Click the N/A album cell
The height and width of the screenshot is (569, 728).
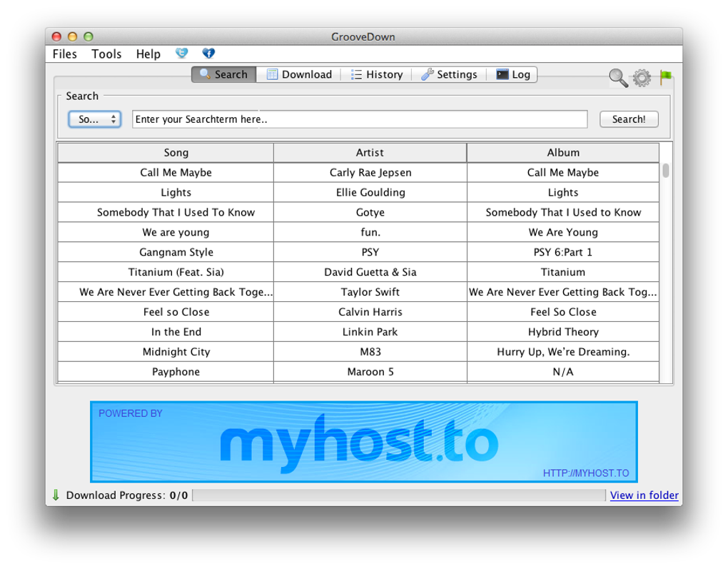point(562,372)
